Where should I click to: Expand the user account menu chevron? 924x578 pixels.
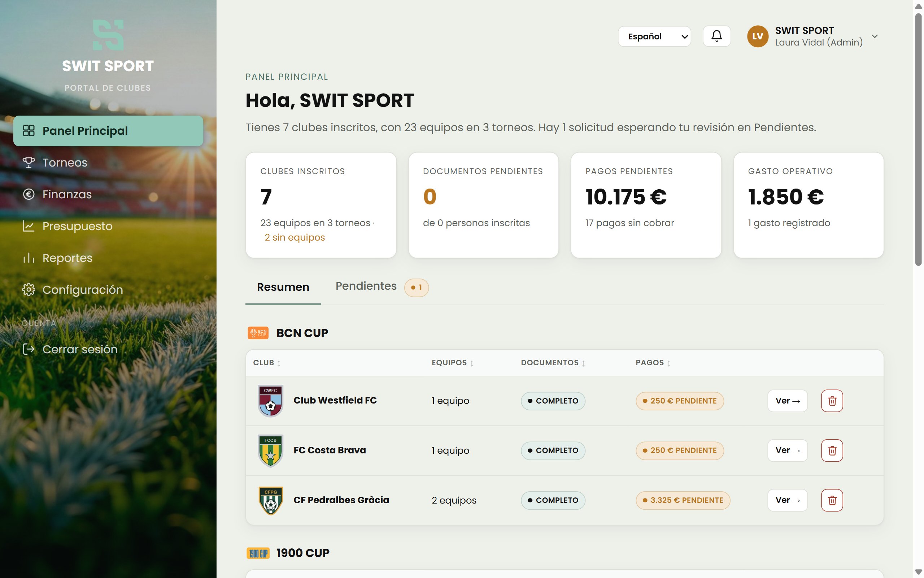point(875,36)
